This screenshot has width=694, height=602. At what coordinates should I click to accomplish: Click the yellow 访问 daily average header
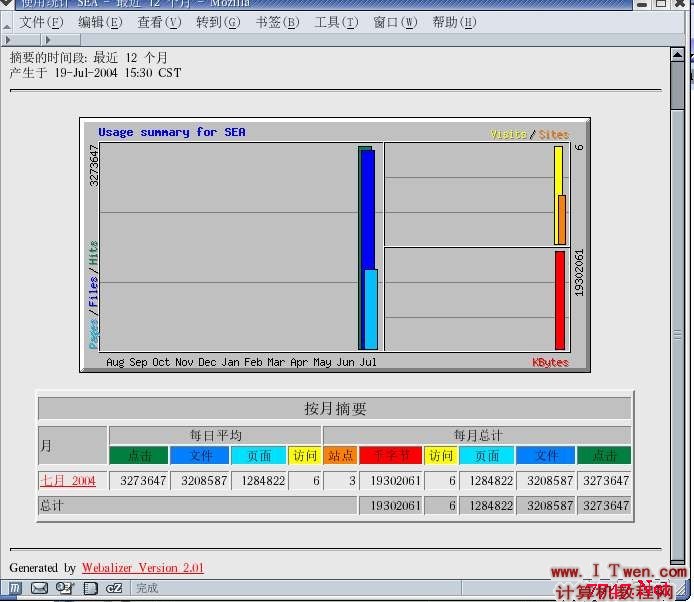pos(304,455)
